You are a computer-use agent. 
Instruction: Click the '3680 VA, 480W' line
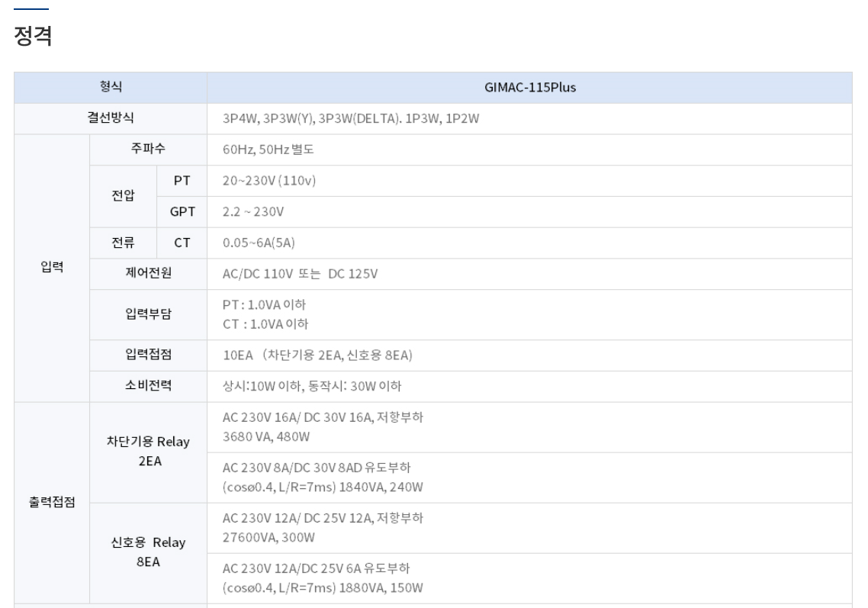pos(266,436)
